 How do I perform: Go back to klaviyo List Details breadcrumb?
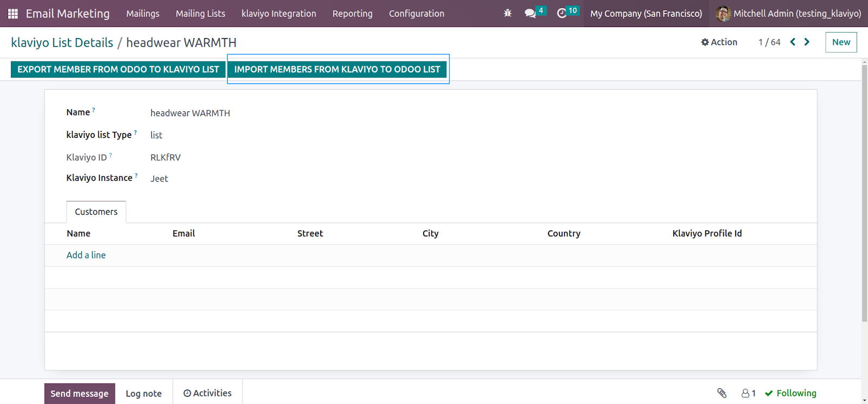click(62, 42)
